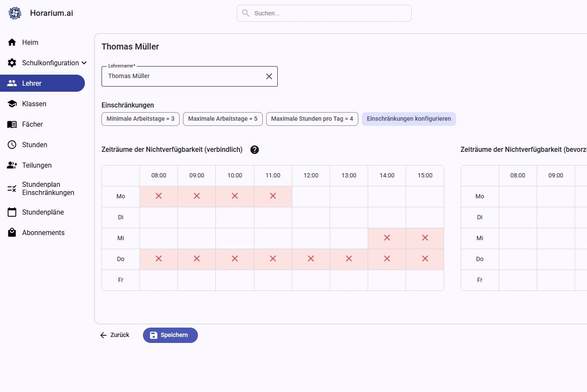Go back using Zurück link
This screenshot has height=392, width=587.
(115, 335)
